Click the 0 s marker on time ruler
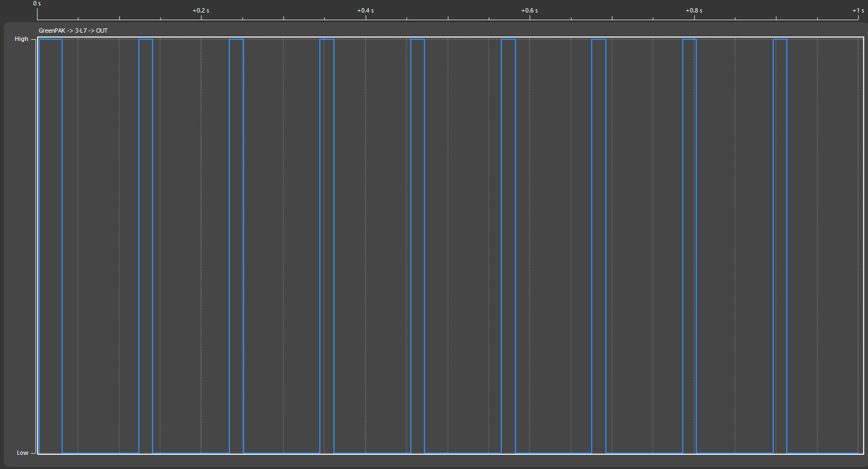 tap(37, 4)
